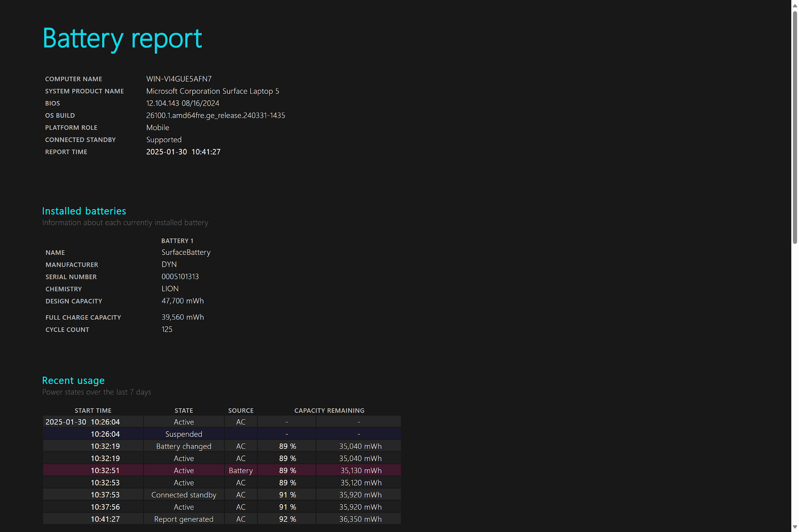Click the 'Installed batteries' section heading

[84, 211]
